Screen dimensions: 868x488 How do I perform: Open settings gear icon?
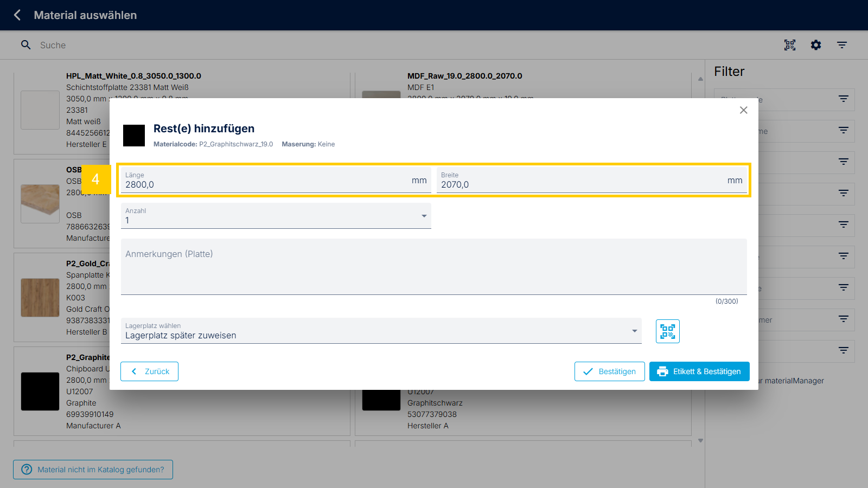point(816,45)
